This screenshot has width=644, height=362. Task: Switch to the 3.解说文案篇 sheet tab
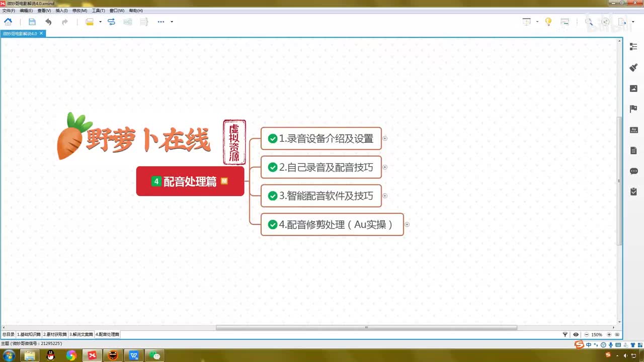(x=81, y=334)
